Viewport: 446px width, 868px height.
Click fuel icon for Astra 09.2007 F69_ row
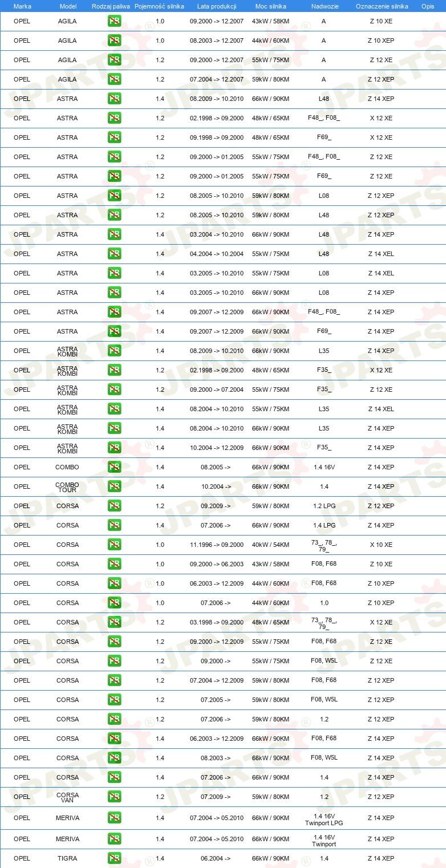click(x=115, y=331)
